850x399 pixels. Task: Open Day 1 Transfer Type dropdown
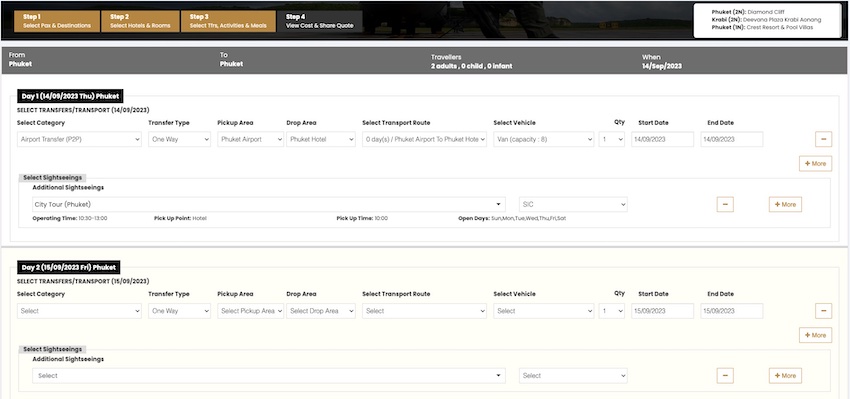click(179, 139)
